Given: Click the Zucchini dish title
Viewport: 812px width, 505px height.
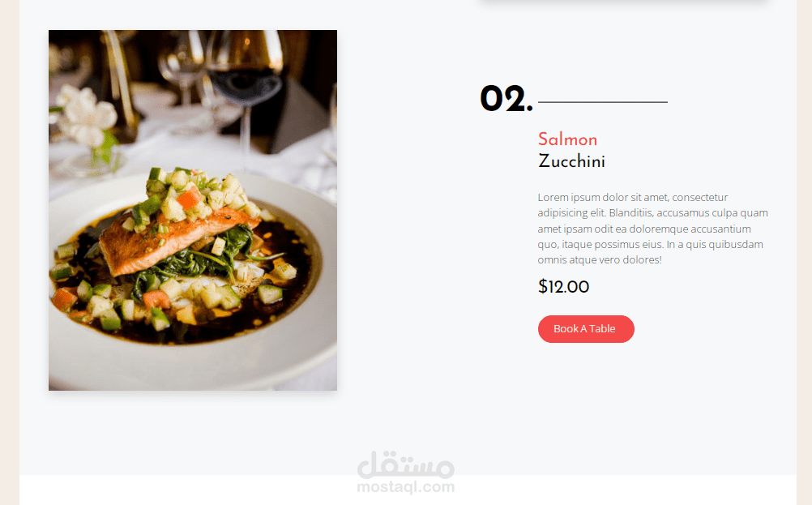Looking at the screenshot, I should (571, 161).
